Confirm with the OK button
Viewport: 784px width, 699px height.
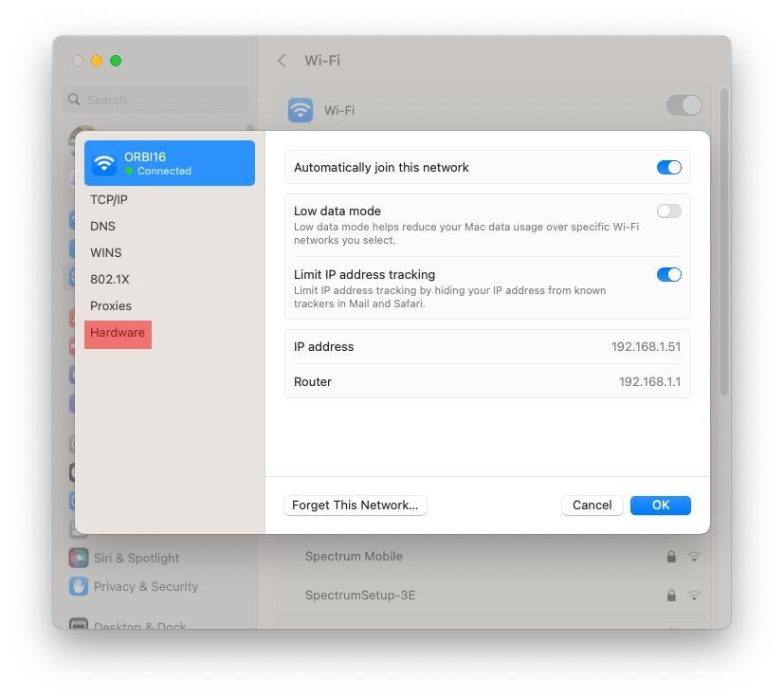(661, 506)
